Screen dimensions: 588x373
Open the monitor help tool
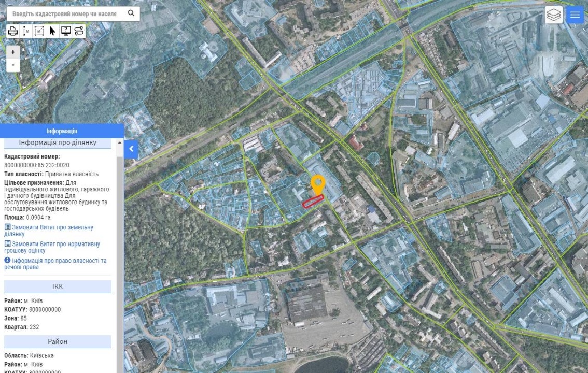tap(66, 31)
